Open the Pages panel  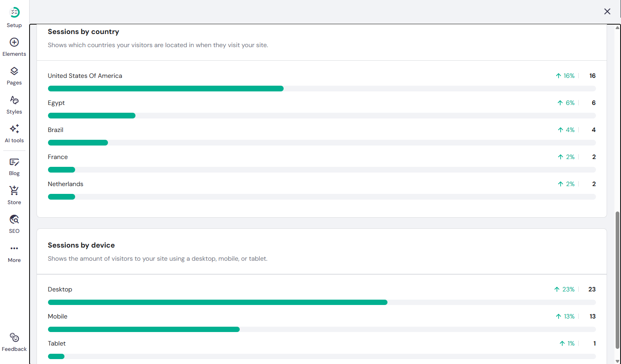(14, 71)
